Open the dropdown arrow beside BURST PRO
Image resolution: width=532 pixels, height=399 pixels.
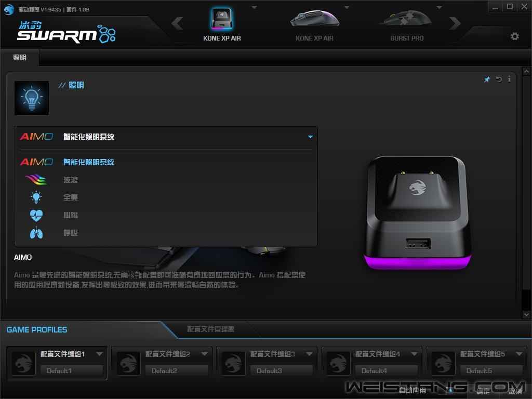click(x=439, y=7)
